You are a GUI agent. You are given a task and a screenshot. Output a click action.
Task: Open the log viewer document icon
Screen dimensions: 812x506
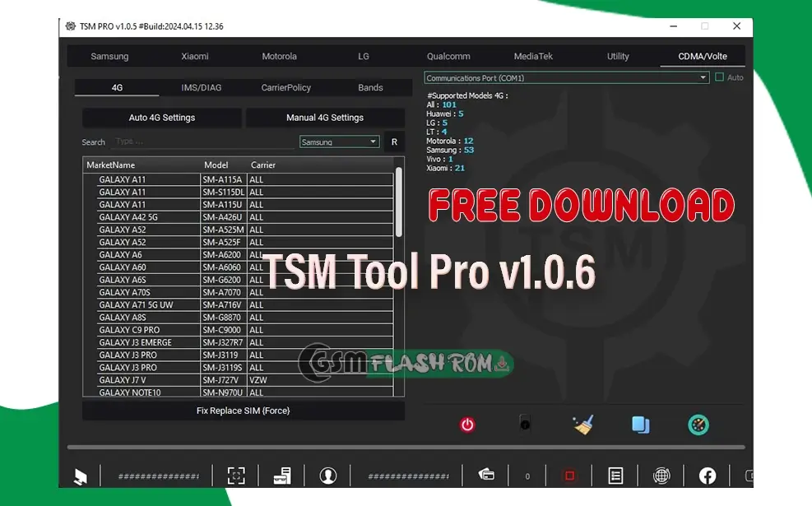(x=615, y=476)
